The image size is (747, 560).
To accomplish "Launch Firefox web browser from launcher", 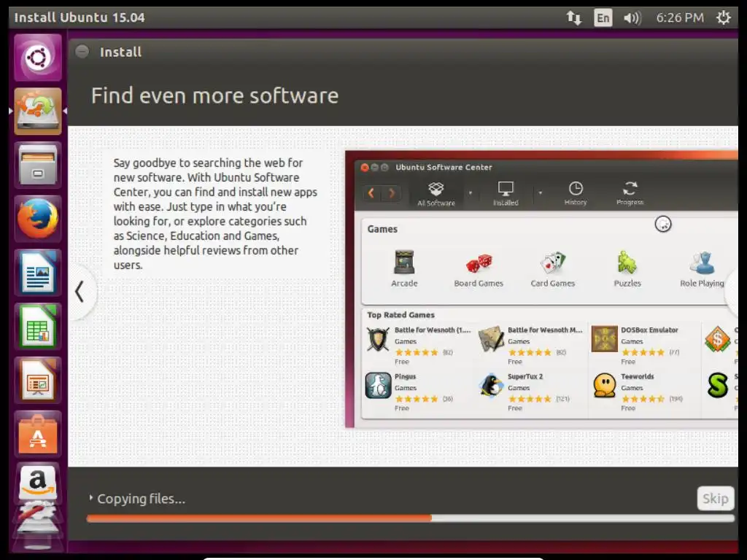I will click(x=38, y=219).
